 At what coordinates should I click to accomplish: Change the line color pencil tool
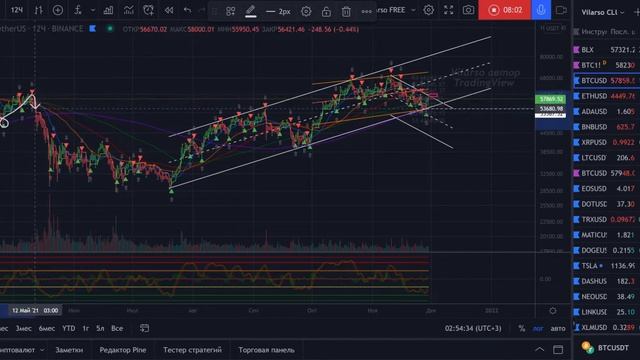tap(251, 11)
